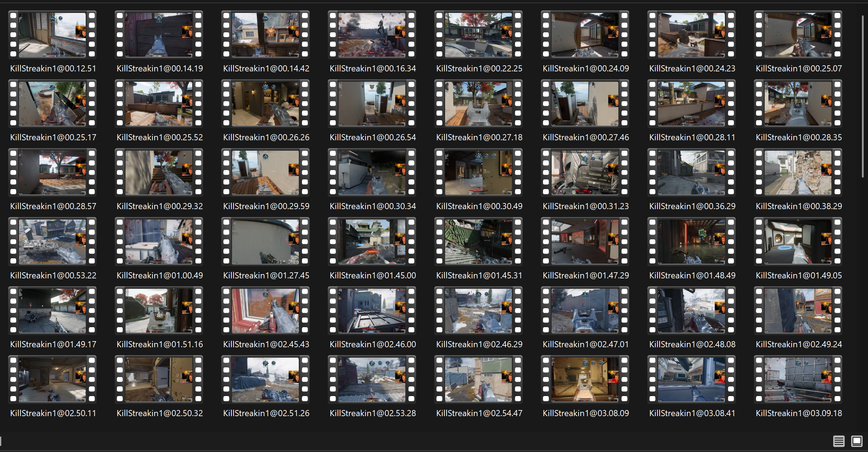
Task: Select video KillStreakin1@02.51.26 thumbnail
Action: tap(265, 380)
